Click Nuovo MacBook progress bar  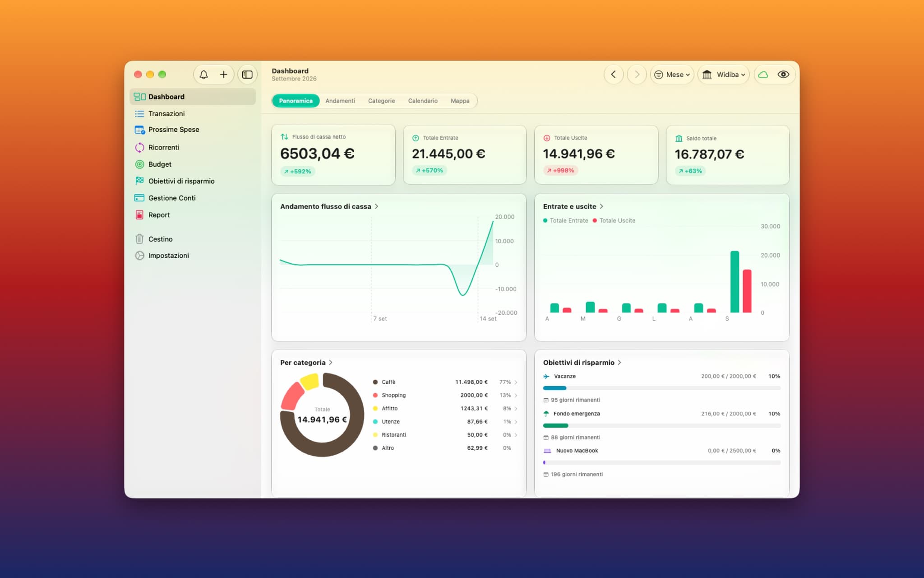(x=661, y=462)
